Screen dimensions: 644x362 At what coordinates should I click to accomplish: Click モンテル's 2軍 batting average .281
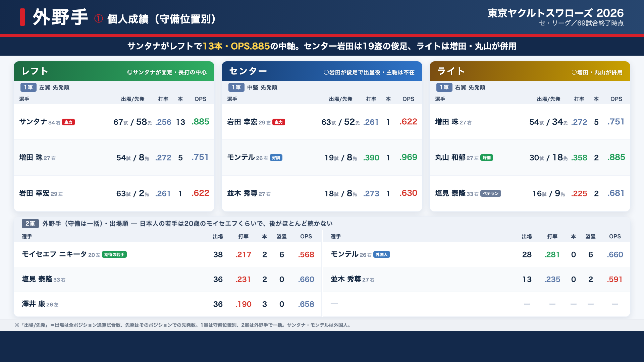coord(552,255)
